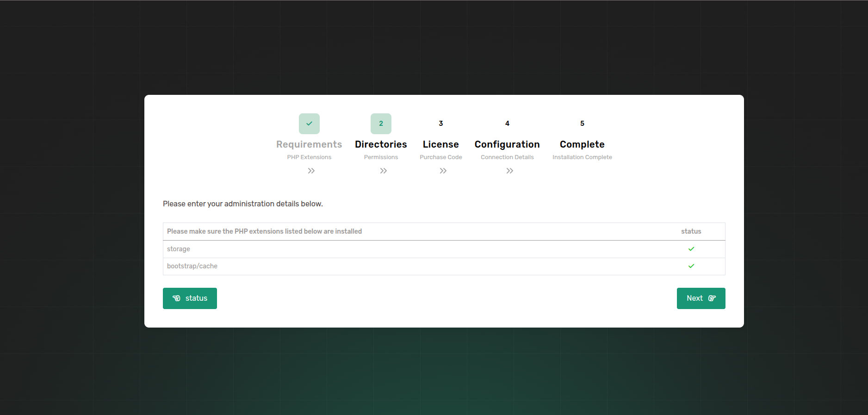This screenshot has height=415, width=868.
Task: Click the double arrow beneath License step
Action: (x=443, y=171)
